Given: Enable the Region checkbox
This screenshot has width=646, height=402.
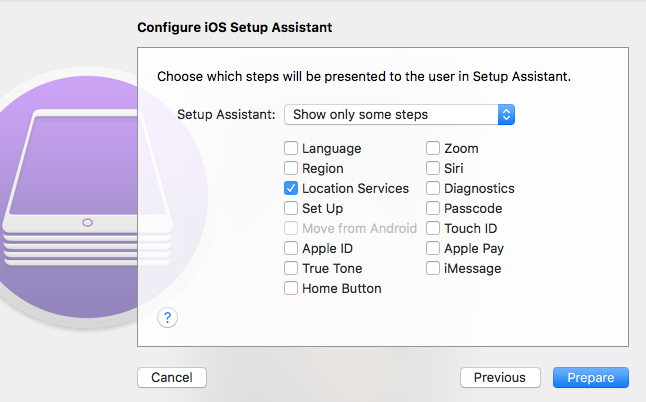Looking at the screenshot, I should [x=291, y=168].
